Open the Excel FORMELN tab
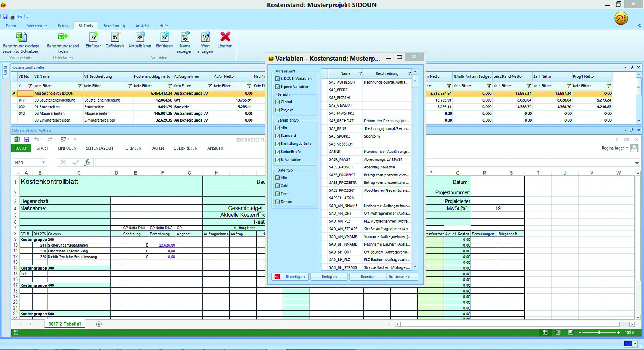Screen dimensions: 644x350 (132, 148)
